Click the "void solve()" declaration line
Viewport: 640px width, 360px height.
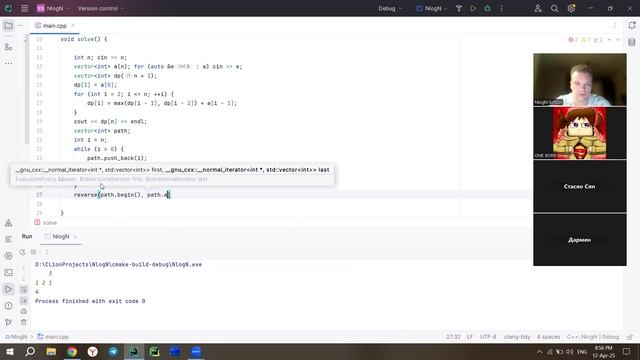coord(84,39)
